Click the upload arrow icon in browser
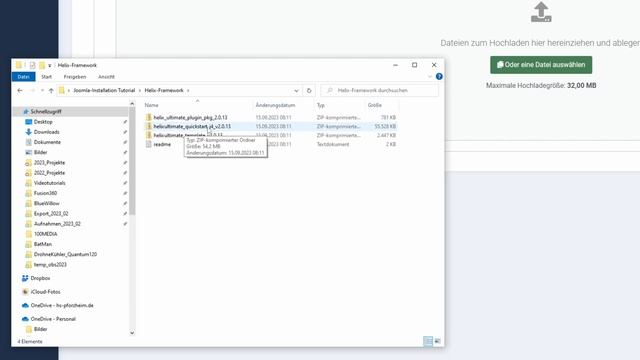640x360 pixels. coord(541,12)
